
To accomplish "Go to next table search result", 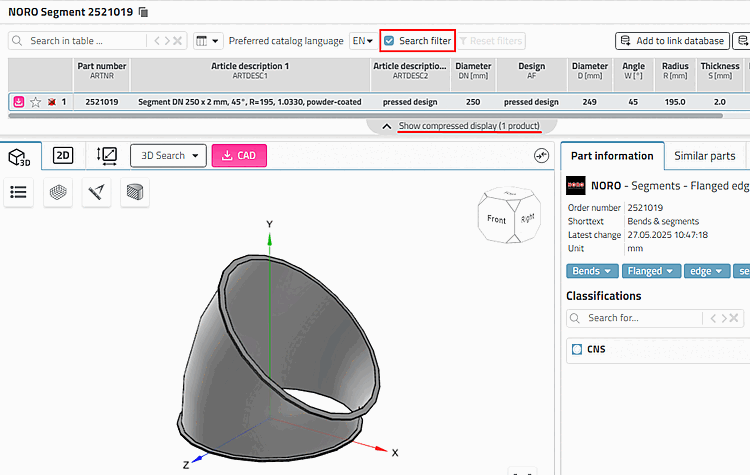I will point(167,41).
